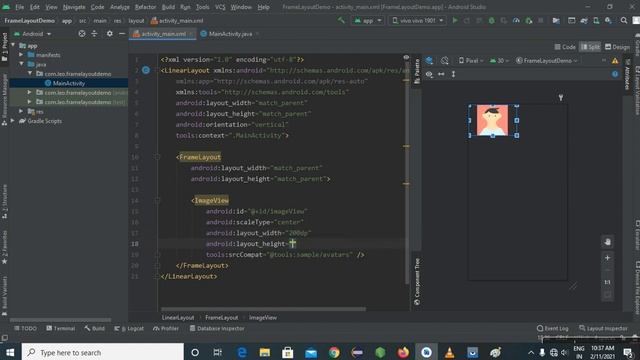This screenshot has height=360, width=640.
Task: Select MainActivity in project tree
Action: coord(69,83)
